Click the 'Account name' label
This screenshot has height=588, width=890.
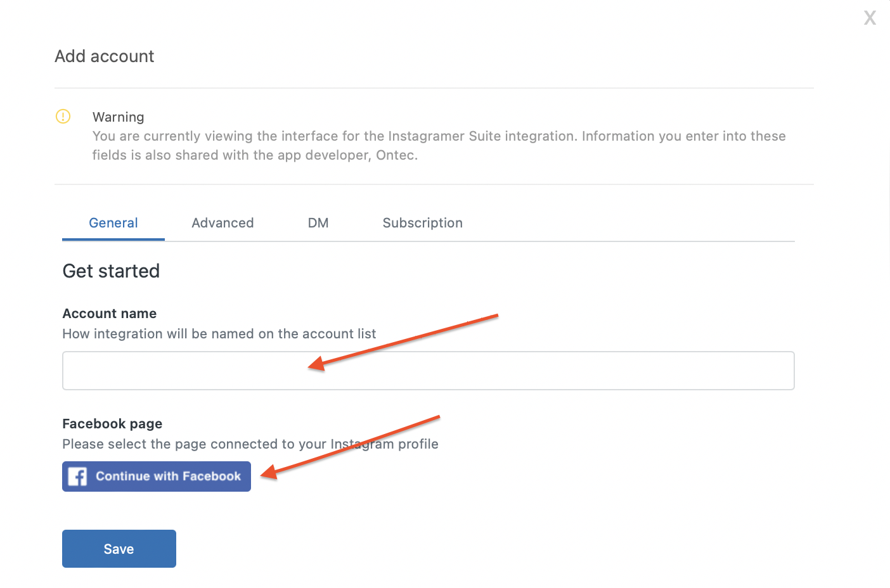110,314
